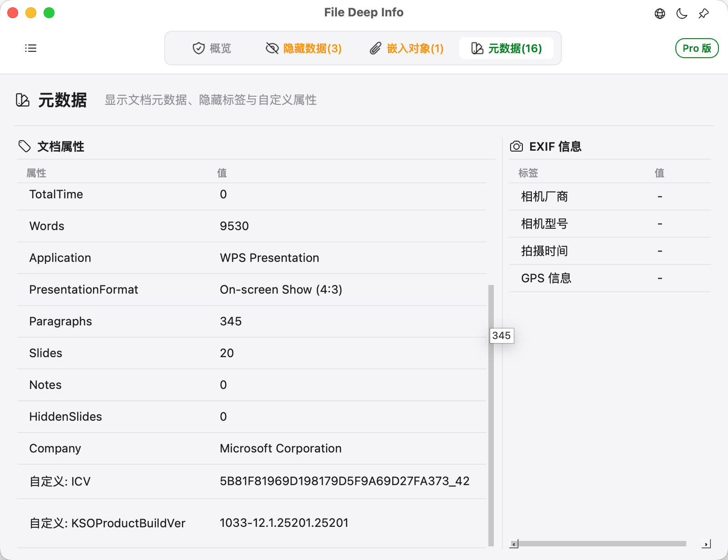Viewport: 728px width, 560px height.
Task: Click the Pro 版 button
Action: pyautogui.click(x=697, y=48)
